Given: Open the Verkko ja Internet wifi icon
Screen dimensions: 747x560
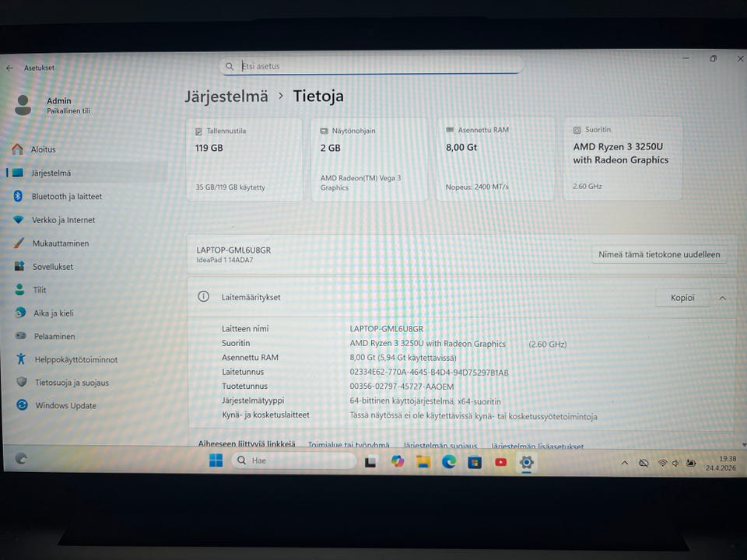Looking at the screenshot, I should pyautogui.click(x=18, y=219).
